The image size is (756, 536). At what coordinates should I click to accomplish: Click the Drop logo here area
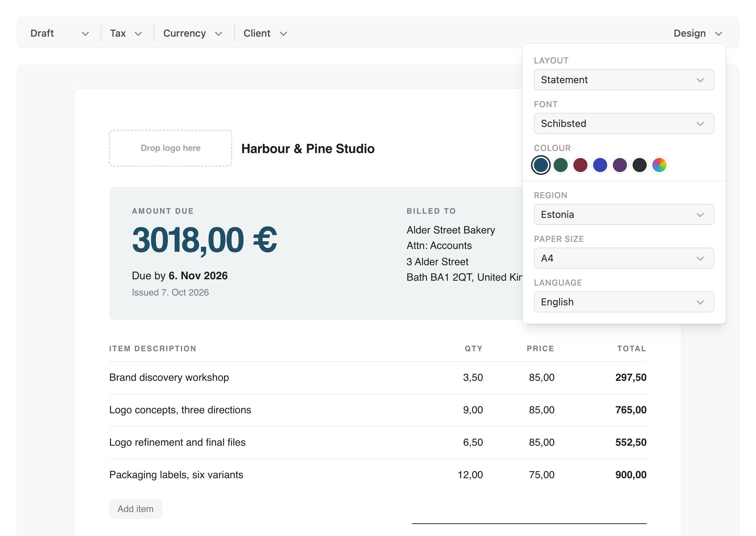coord(171,148)
